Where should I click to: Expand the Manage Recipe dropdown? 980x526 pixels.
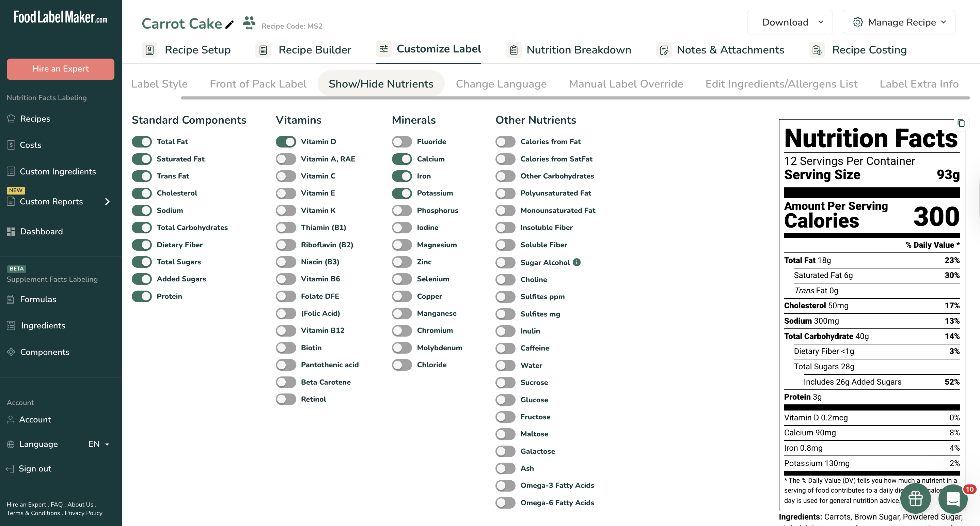click(899, 22)
